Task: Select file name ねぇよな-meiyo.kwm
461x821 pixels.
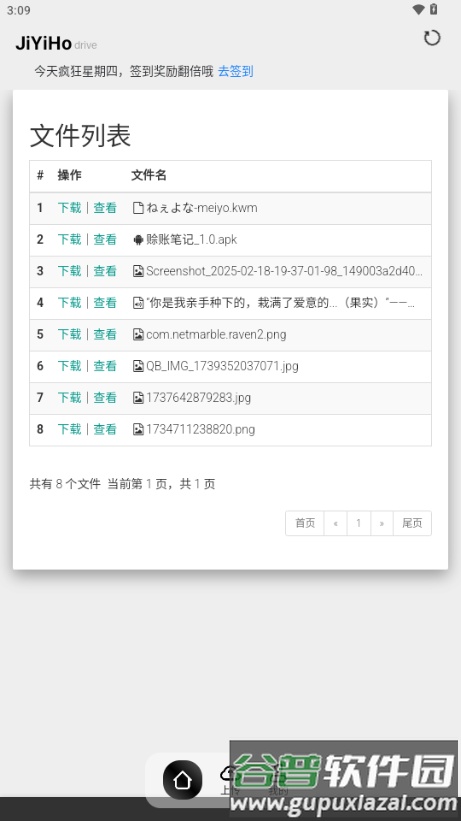Action: pos(202,208)
